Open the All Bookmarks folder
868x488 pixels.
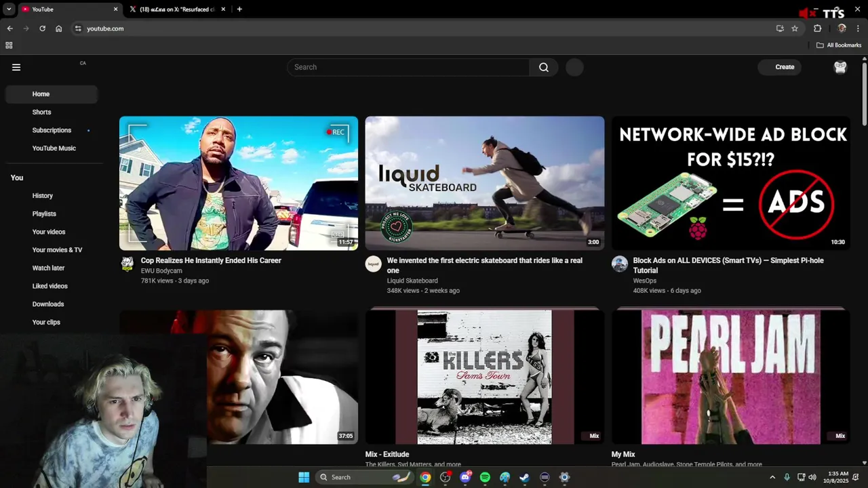[839, 45]
